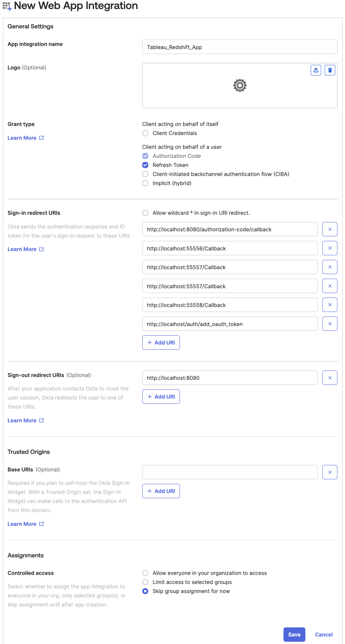Click the trash icon to delete logo
The width and height of the screenshot is (345, 644).
point(330,70)
